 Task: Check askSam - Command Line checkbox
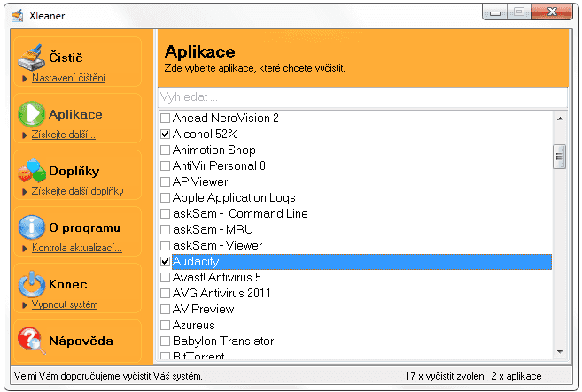pyautogui.click(x=165, y=214)
